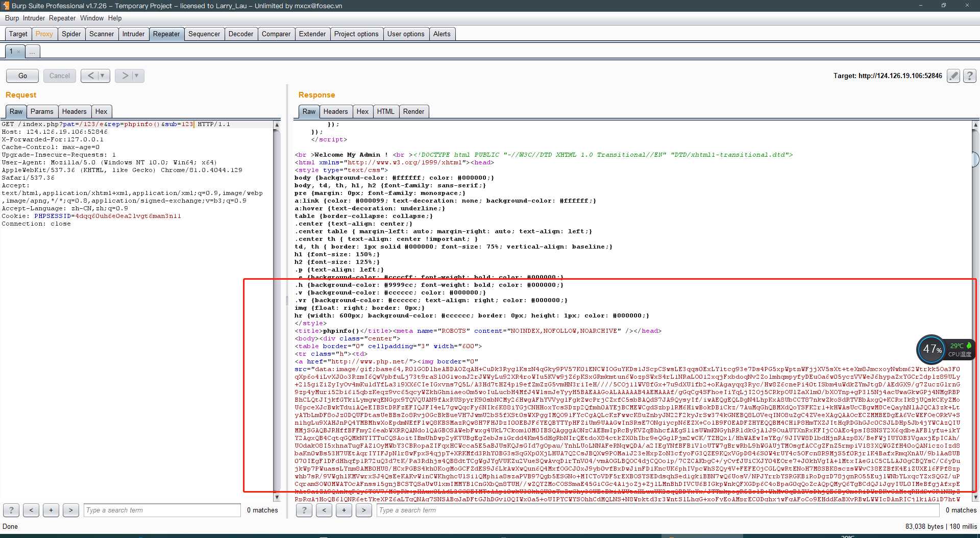Switch to the Spider tab
Viewport: 980px width, 538px height.
71,34
